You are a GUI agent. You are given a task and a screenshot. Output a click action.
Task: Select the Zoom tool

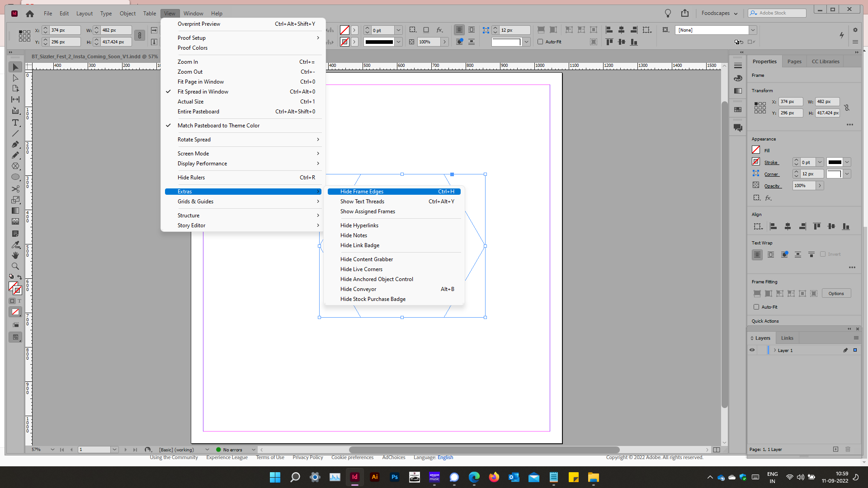[15, 266]
